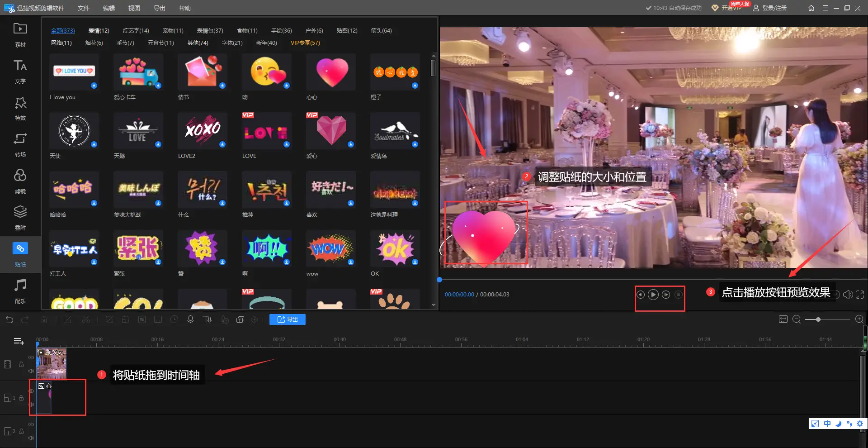Select the 表情包(37) sticker category tab
Viewport: 868px width, 448px height.
point(210,31)
